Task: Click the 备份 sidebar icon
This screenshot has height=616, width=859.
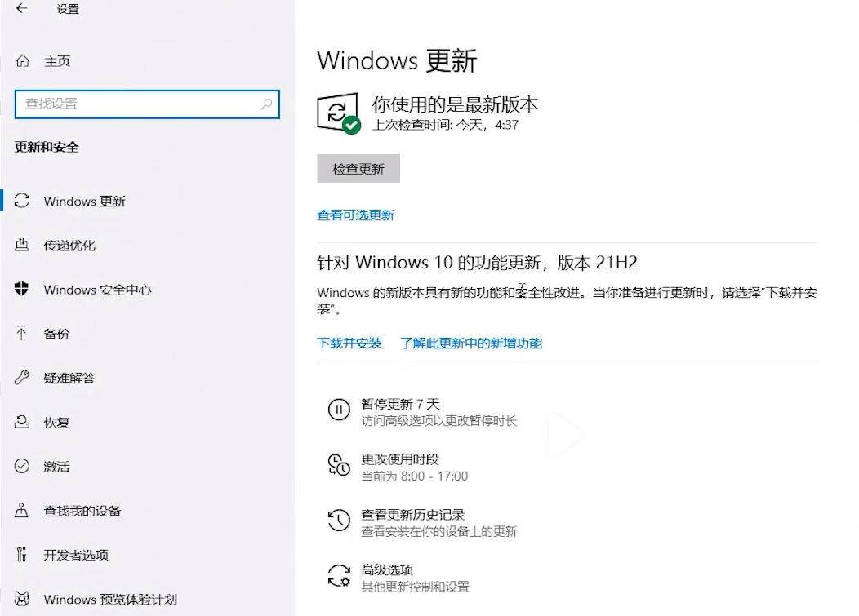Action: point(21,334)
